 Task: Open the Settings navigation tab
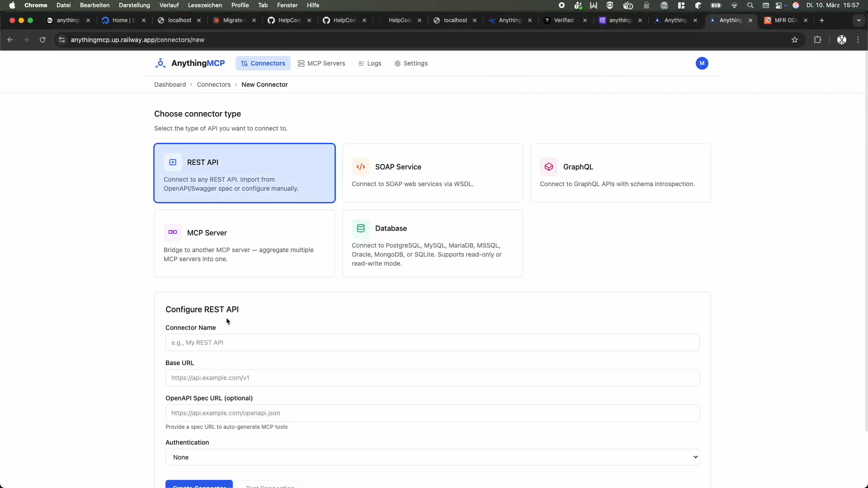(x=411, y=63)
